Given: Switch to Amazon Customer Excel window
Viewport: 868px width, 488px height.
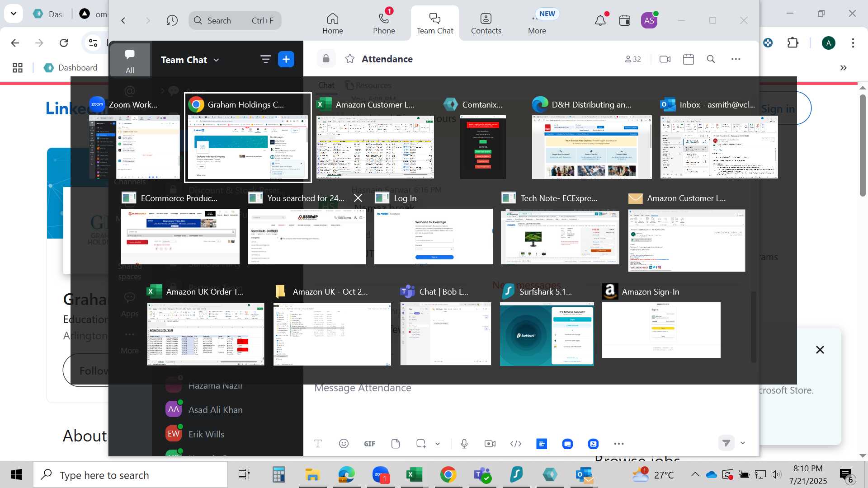Looking at the screenshot, I should click(375, 147).
